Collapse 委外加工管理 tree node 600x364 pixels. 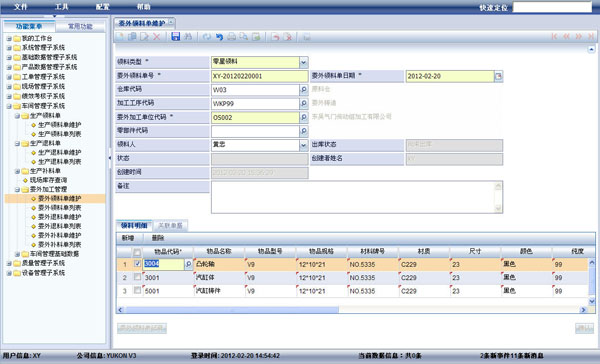pyautogui.click(x=17, y=189)
